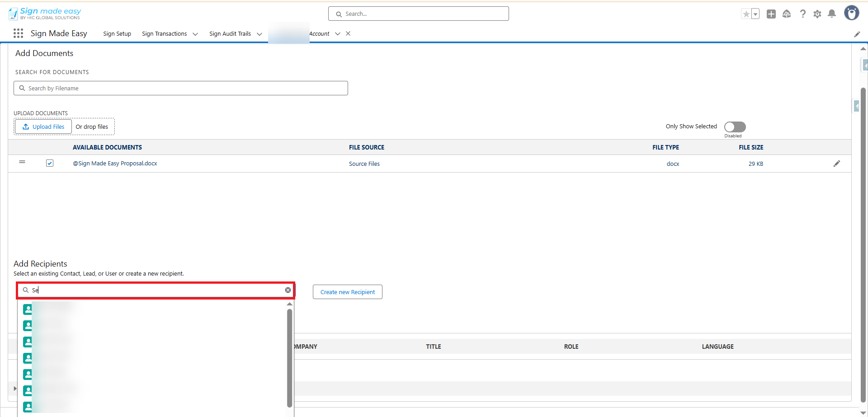The width and height of the screenshot is (868, 417).
Task: Click the Favorites star icon
Action: 746,14
